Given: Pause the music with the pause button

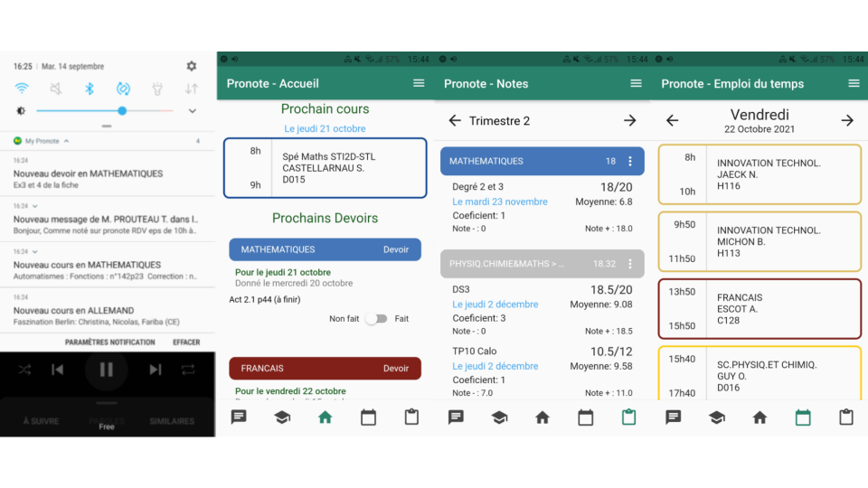Looking at the screenshot, I should coord(107,370).
